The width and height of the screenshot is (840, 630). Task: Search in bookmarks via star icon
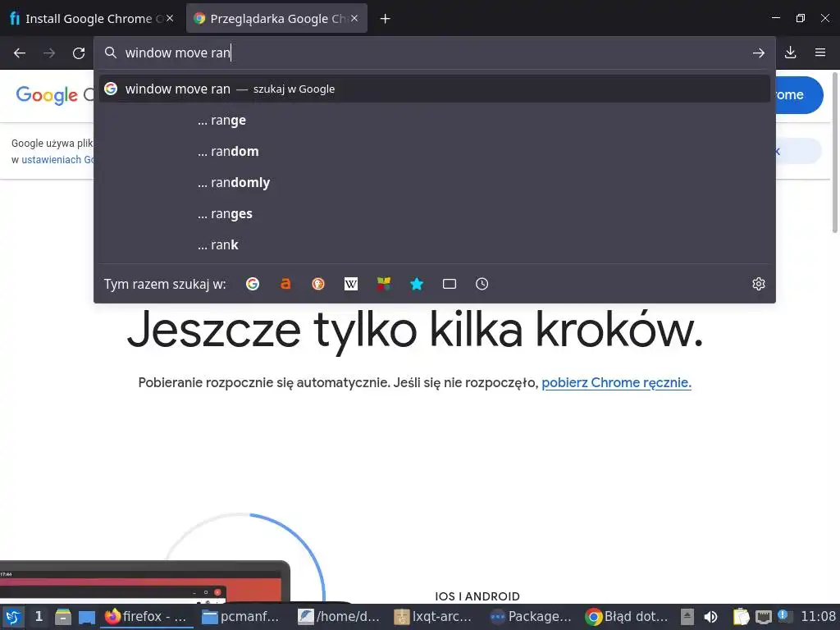(x=417, y=284)
